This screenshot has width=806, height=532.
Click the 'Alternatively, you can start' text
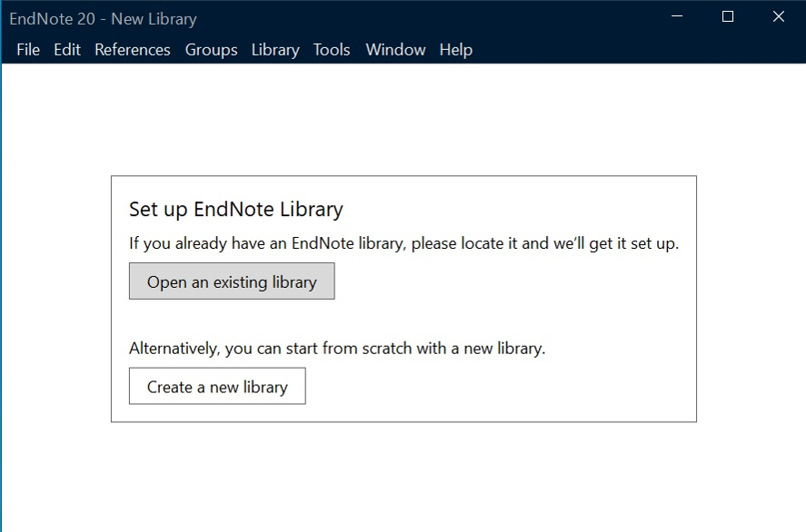pyautogui.click(x=337, y=348)
